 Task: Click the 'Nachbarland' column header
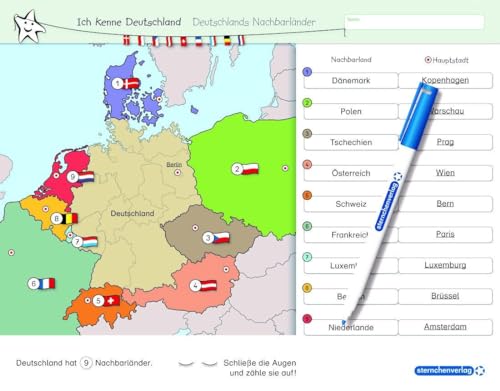tap(351, 60)
